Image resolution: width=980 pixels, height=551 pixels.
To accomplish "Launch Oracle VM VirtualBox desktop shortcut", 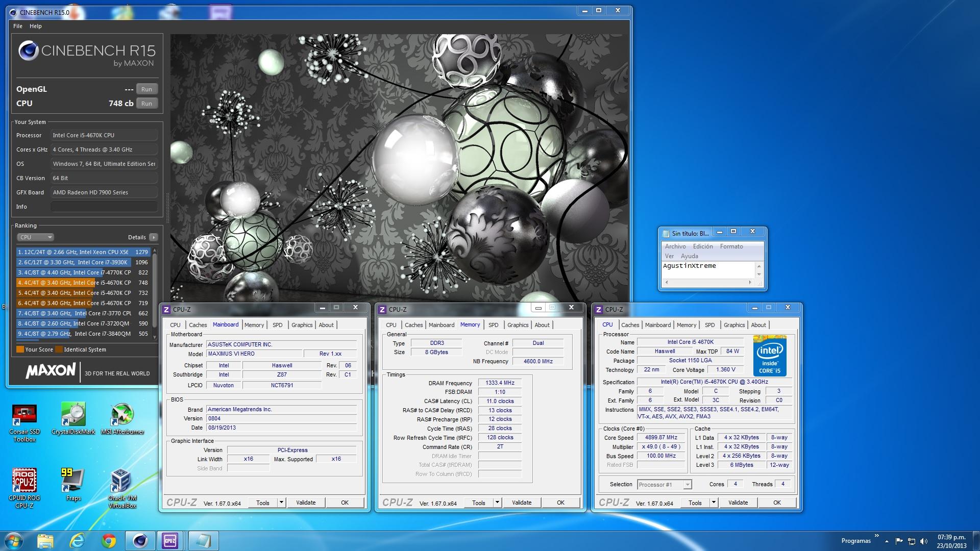I will pos(122,488).
